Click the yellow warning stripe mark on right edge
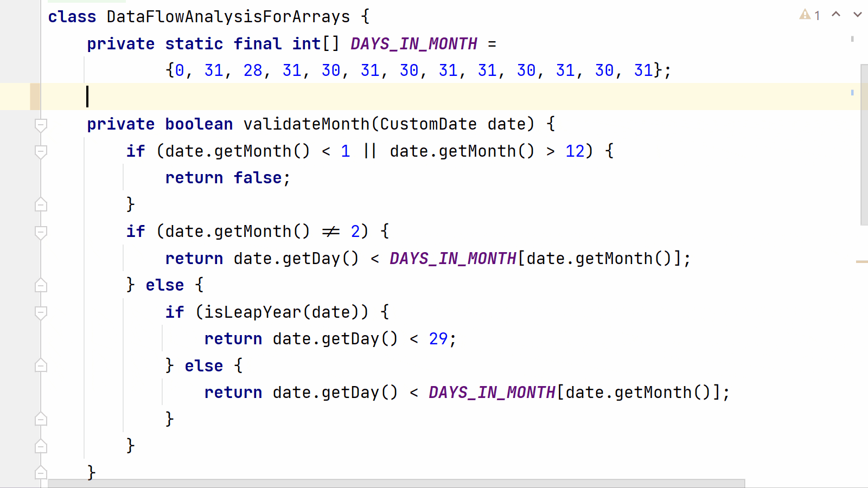The height and width of the screenshot is (488, 868). pyautogui.click(x=861, y=261)
